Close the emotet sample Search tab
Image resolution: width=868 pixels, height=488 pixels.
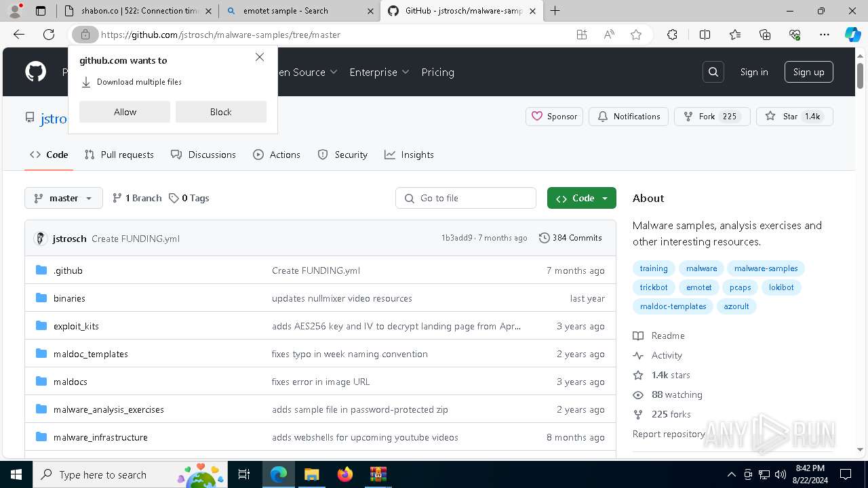coord(370,11)
